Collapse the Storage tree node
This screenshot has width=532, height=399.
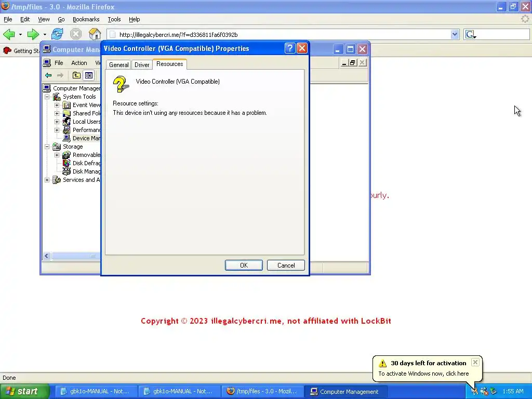click(47, 147)
